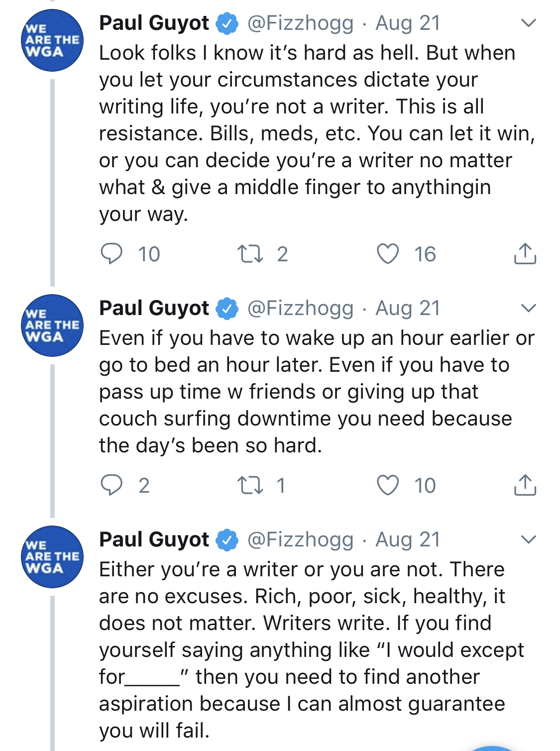Share the "Look folks" tweet
The width and height of the screenshot is (560, 751).
click(x=525, y=253)
